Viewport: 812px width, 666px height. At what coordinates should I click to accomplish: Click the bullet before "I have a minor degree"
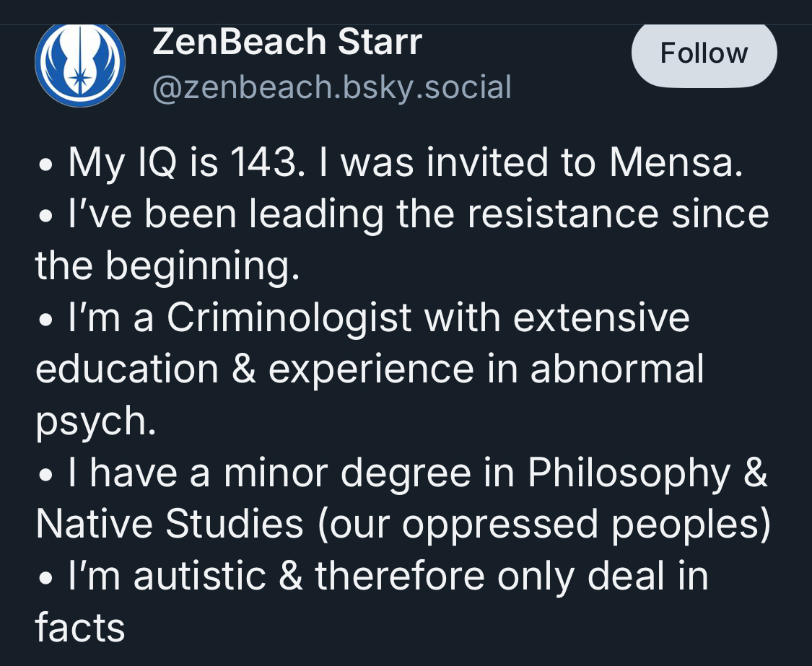tap(45, 476)
